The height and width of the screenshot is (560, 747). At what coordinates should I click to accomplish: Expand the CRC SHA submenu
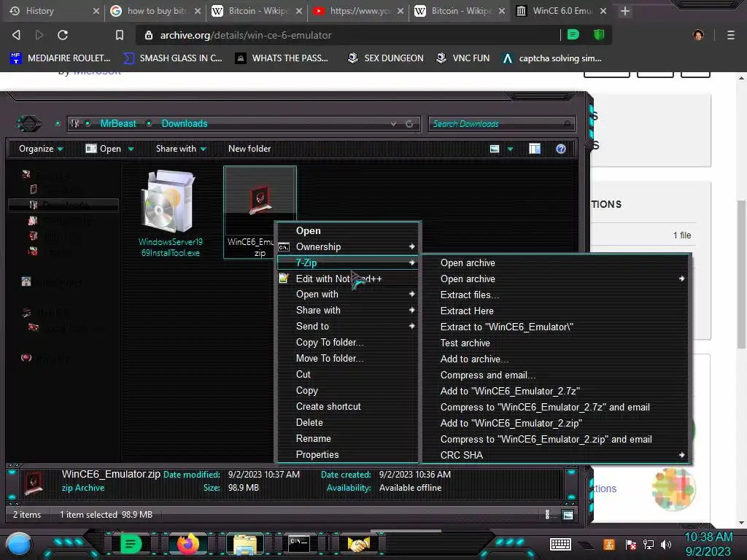point(556,455)
